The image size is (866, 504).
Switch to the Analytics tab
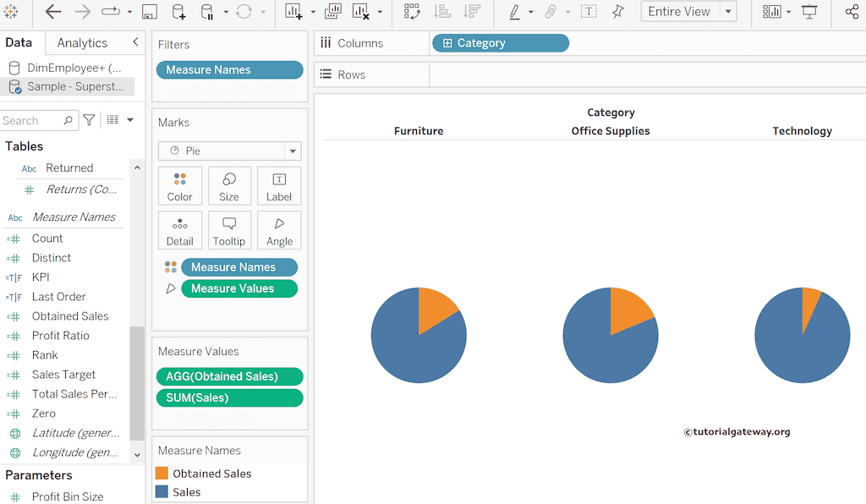(82, 42)
